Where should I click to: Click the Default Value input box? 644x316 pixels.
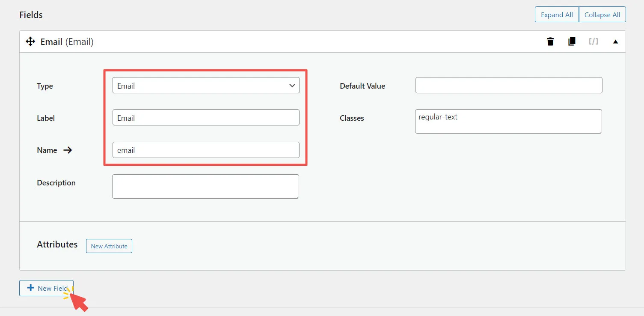point(508,85)
